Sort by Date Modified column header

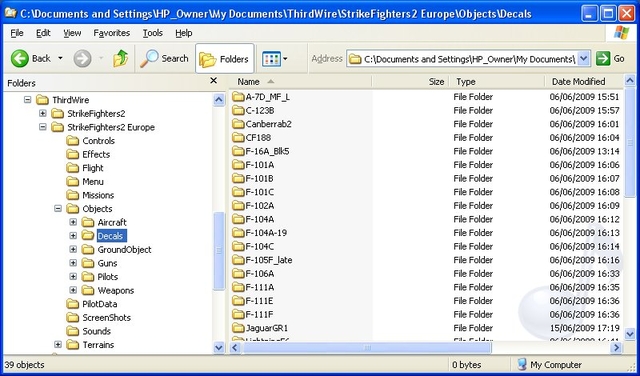[x=584, y=82]
